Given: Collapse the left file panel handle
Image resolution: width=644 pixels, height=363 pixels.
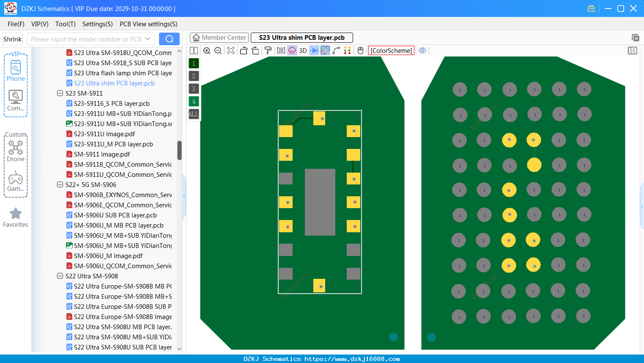Looking at the screenshot, I should [x=184, y=196].
